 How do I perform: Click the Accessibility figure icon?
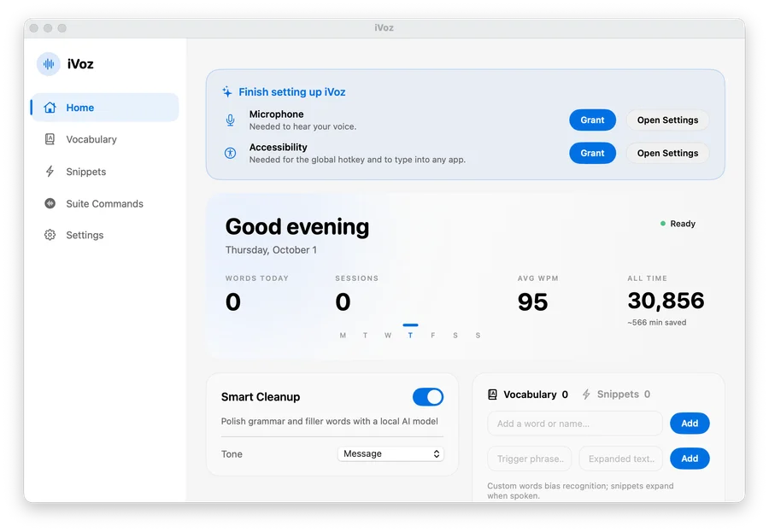[x=230, y=153]
